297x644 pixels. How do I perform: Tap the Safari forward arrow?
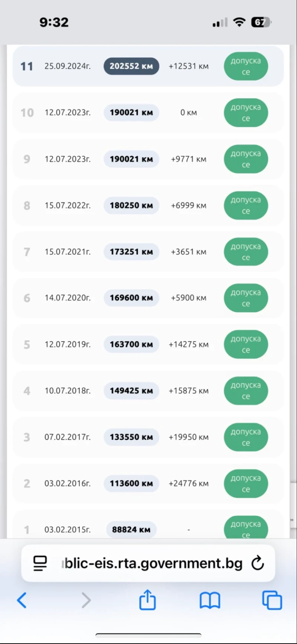[x=86, y=600]
